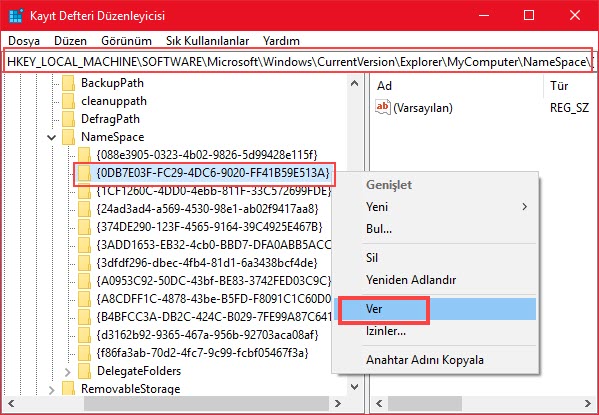Click the values pane scroll right arrow

[x=588, y=404]
